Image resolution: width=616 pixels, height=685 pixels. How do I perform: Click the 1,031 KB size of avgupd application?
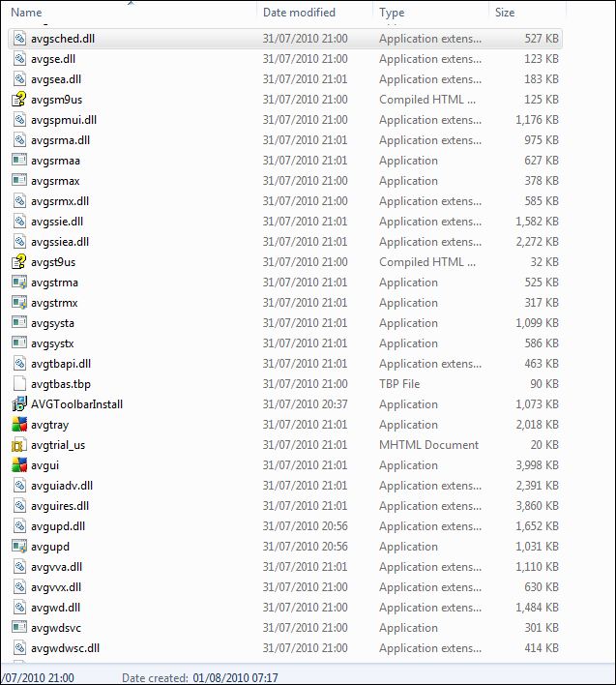(x=537, y=547)
